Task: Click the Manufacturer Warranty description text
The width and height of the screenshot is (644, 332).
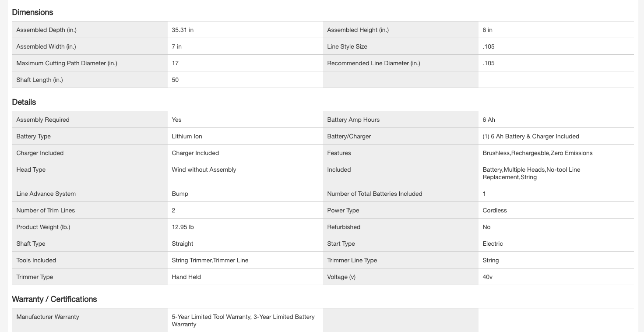Action: coord(243,320)
